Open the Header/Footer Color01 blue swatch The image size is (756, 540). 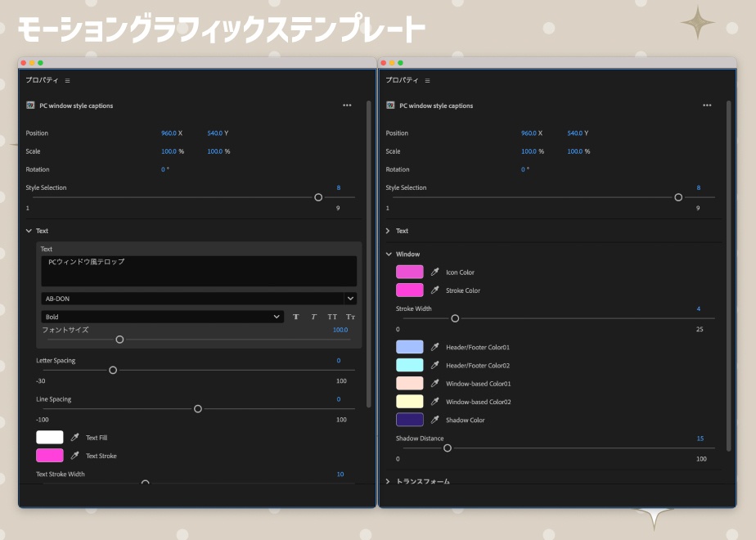410,347
